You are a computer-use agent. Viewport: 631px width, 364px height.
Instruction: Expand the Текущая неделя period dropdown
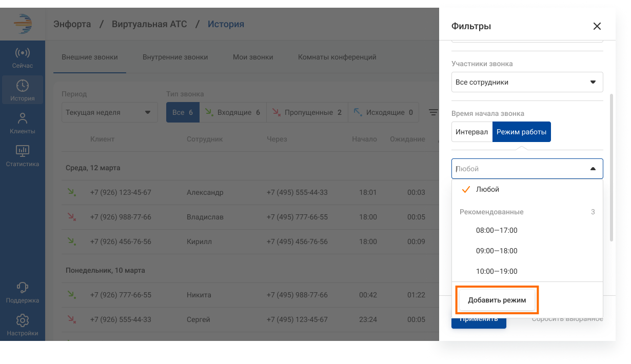(109, 112)
